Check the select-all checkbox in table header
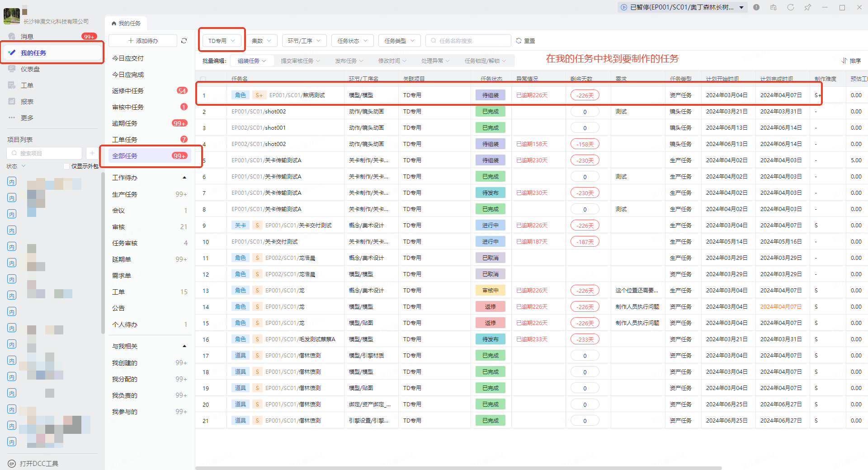 click(x=203, y=79)
